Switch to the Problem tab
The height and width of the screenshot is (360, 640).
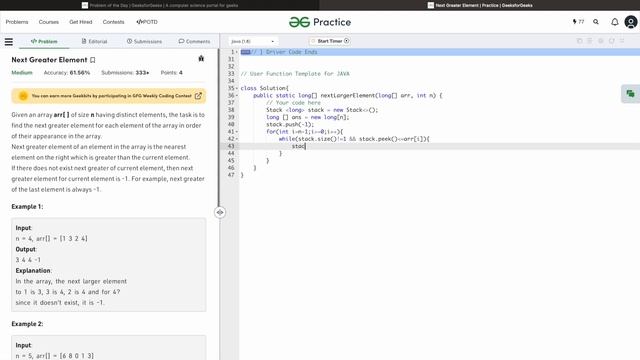(44, 41)
